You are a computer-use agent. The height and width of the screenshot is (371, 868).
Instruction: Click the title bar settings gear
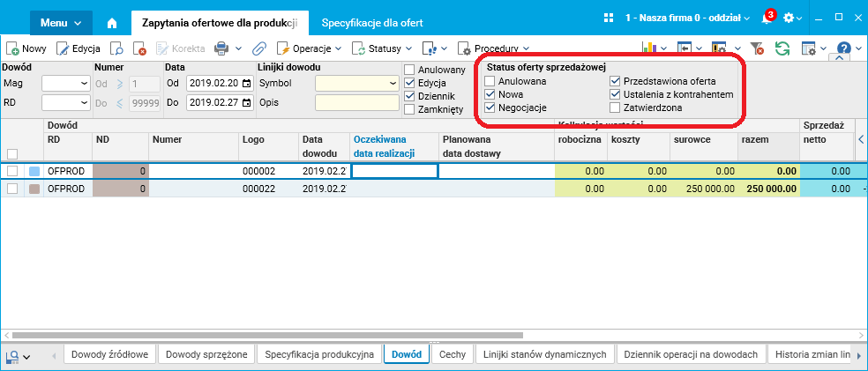point(789,18)
